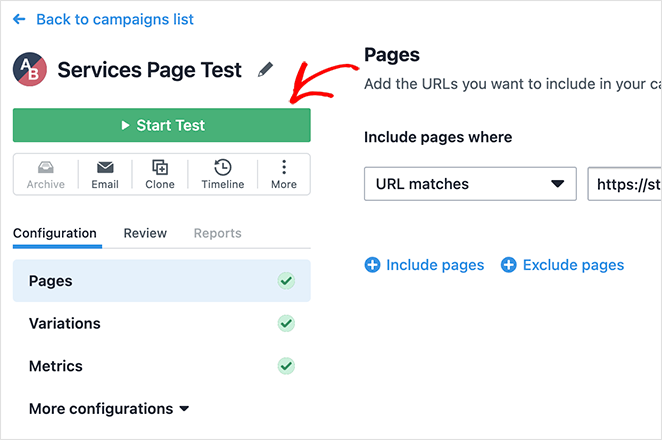Switch to the Review tab

tap(145, 233)
